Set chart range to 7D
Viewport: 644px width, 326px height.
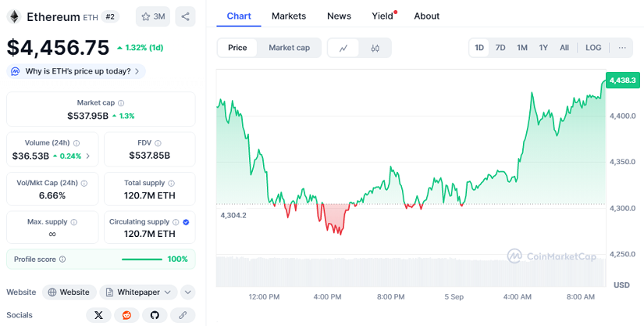[500, 48]
